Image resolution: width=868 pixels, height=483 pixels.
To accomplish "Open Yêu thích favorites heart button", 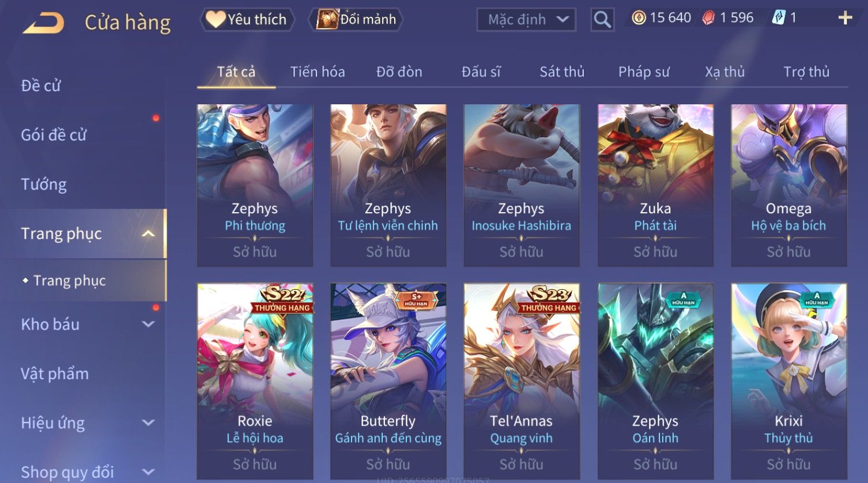I will pos(247,20).
